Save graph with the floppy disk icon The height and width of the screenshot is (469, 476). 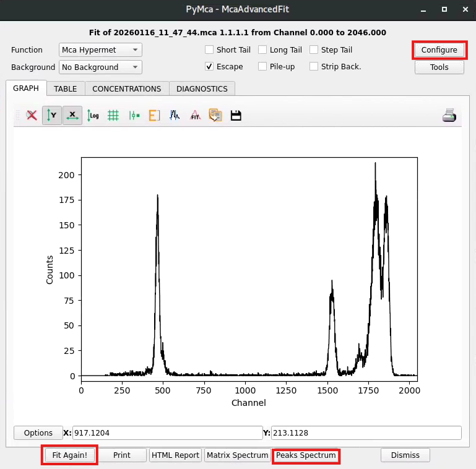click(x=236, y=116)
